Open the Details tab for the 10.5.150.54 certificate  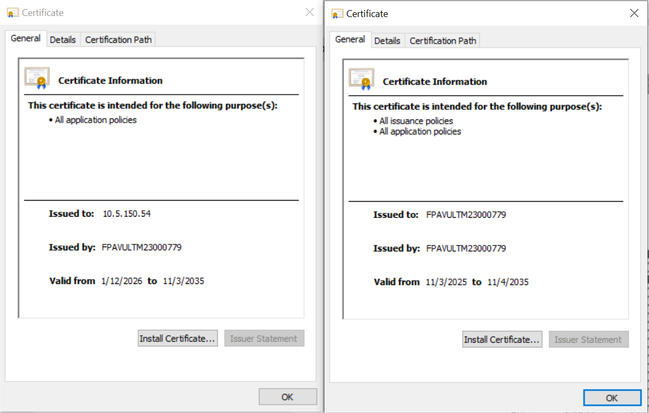click(x=62, y=40)
